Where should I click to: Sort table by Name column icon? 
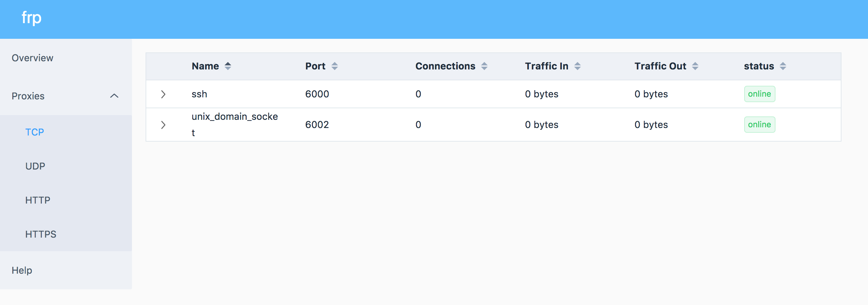[x=228, y=66]
